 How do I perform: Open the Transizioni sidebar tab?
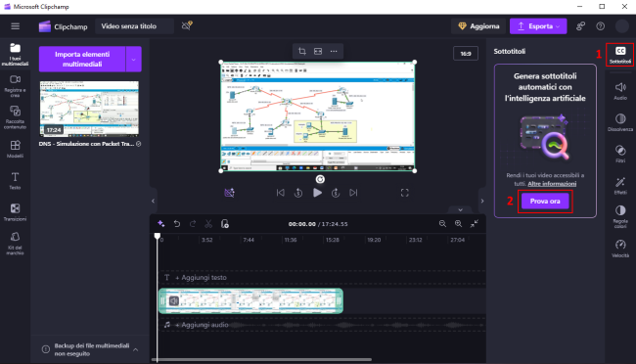click(15, 212)
